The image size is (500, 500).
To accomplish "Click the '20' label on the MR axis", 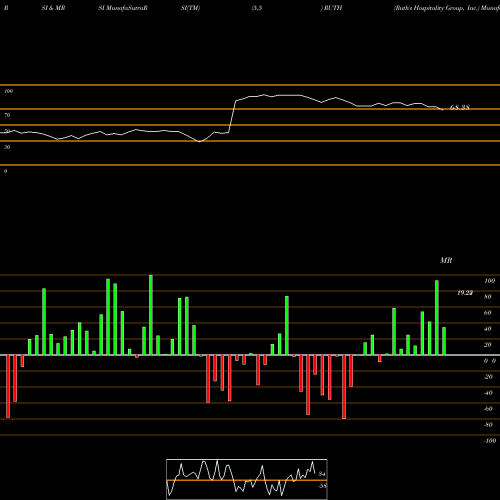I will 488,345.
